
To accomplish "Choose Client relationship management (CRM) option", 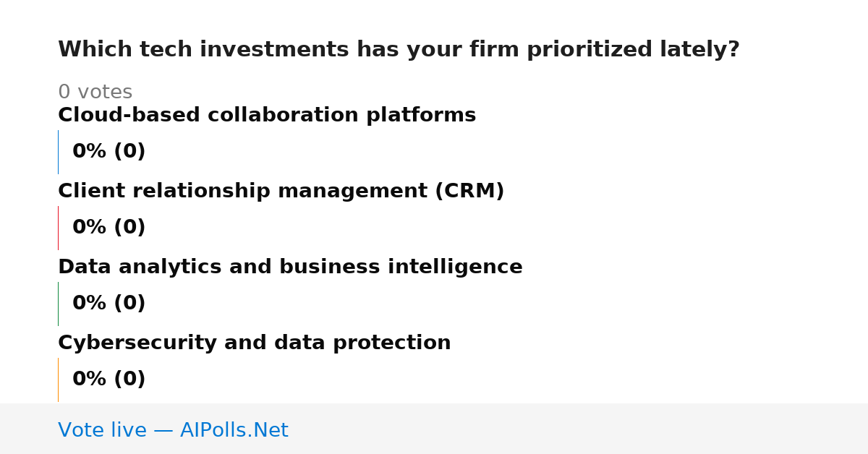I will (x=281, y=192).
